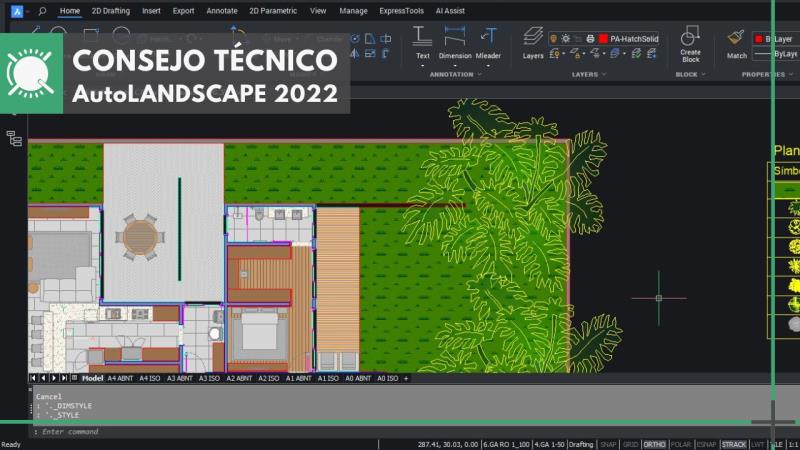The width and height of the screenshot is (800, 450).
Task: Expand the ANNOTATION panel
Action: [455, 74]
